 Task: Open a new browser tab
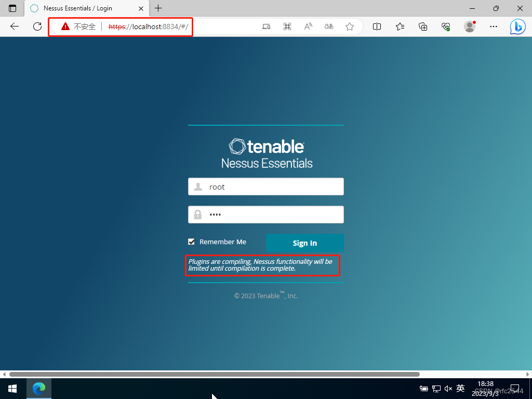pos(158,8)
